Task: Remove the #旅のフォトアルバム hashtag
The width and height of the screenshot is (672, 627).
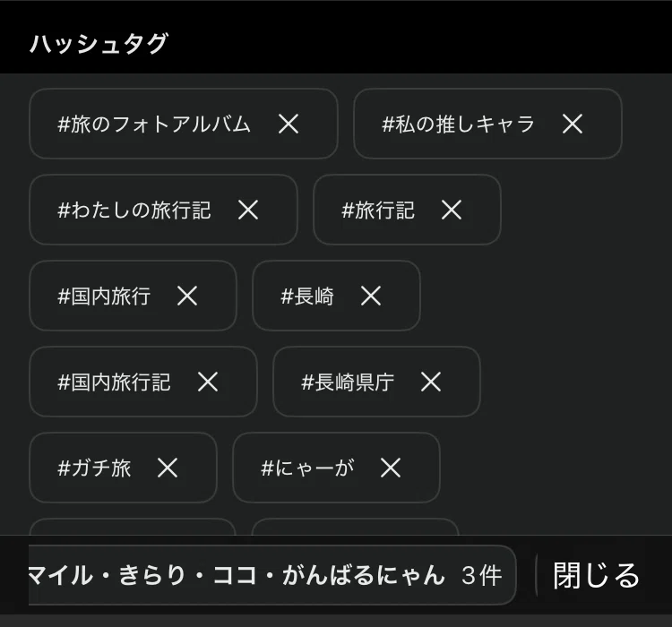Action: coord(289,124)
